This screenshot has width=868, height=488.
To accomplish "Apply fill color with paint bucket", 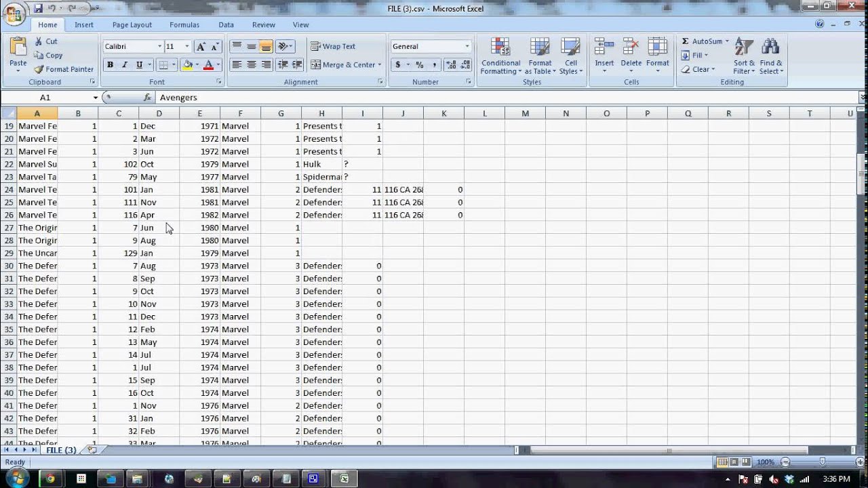I will (187, 65).
